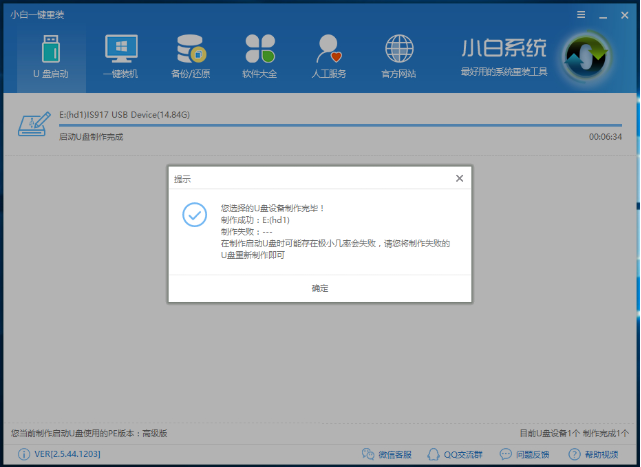Viewport: 641px width, 467px height.
Task: Click the 小白系统 round logo icon
Action: point(586,58)
